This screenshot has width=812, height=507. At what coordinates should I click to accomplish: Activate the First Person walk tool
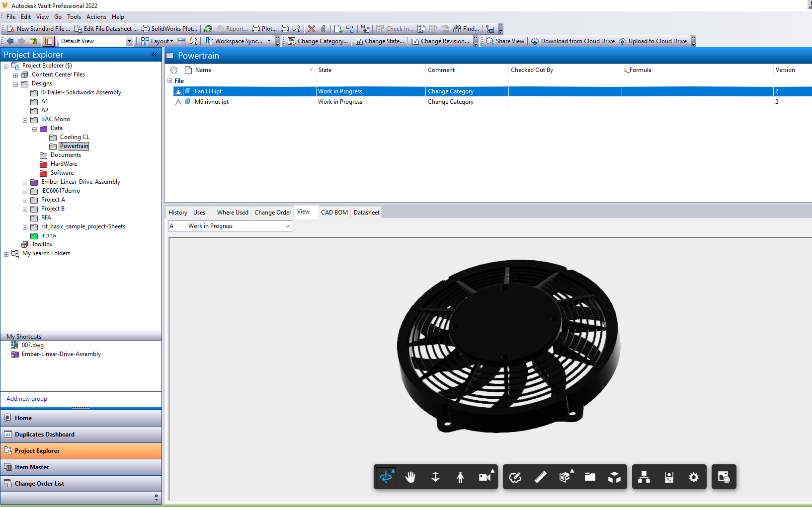[460, 477]
